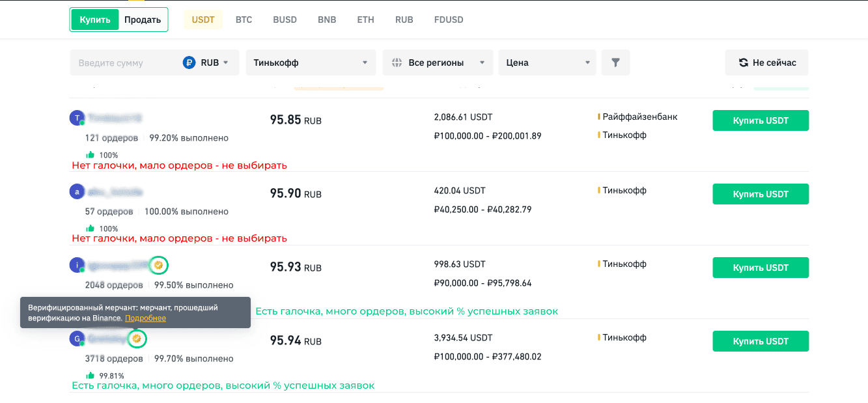Click '121 ордеров' order count
868x403 pixels.
click(111, 138)
